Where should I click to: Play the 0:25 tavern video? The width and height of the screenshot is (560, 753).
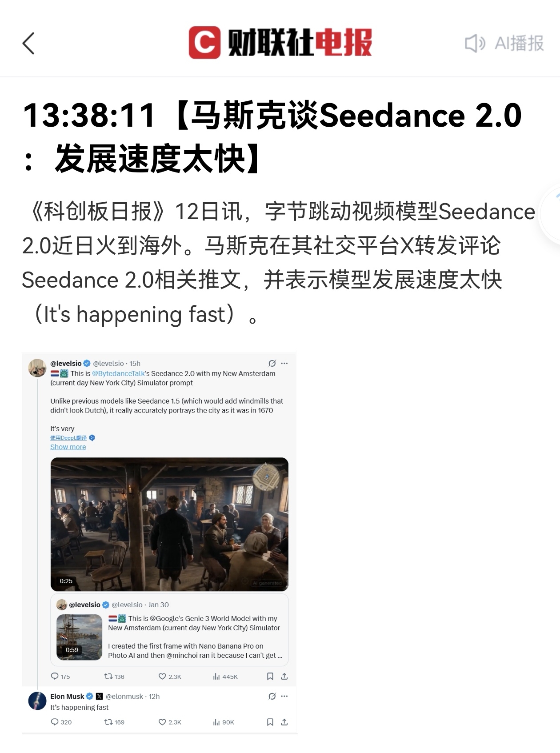pos(169,524)
